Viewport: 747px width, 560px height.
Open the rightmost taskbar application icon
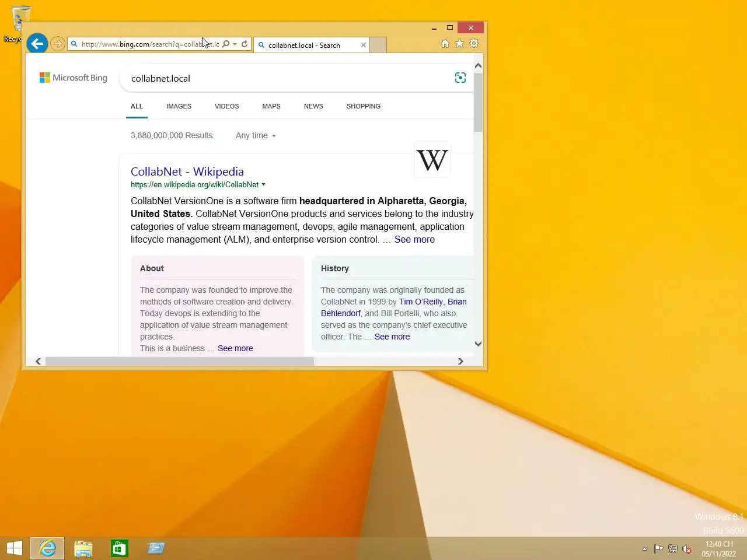156,548
